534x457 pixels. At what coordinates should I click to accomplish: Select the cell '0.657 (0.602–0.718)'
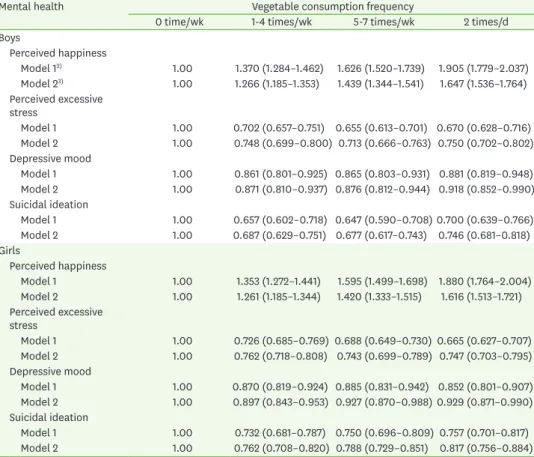coord(280,220)
